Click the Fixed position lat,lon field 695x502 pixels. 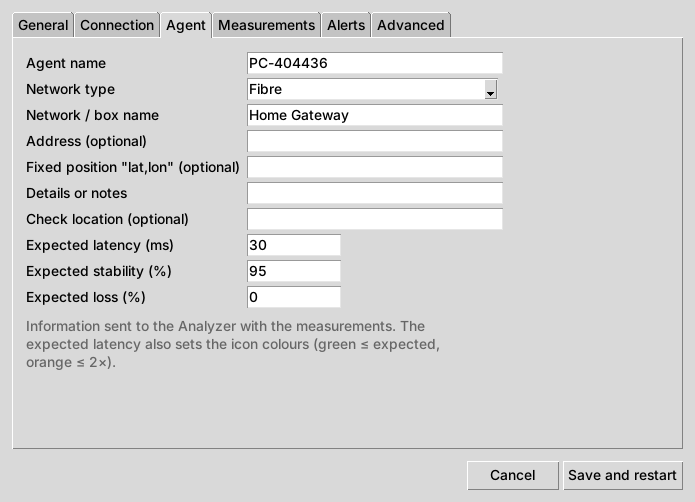click(375, 167)
